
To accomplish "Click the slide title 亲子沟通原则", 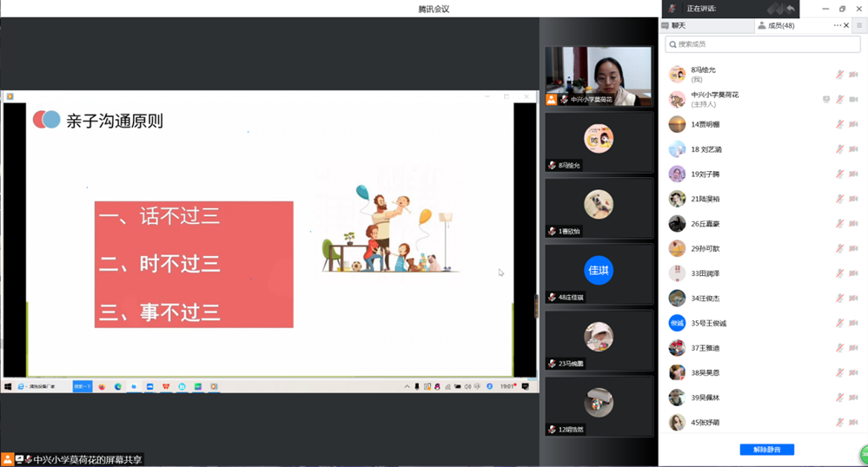I will point(115,121).
